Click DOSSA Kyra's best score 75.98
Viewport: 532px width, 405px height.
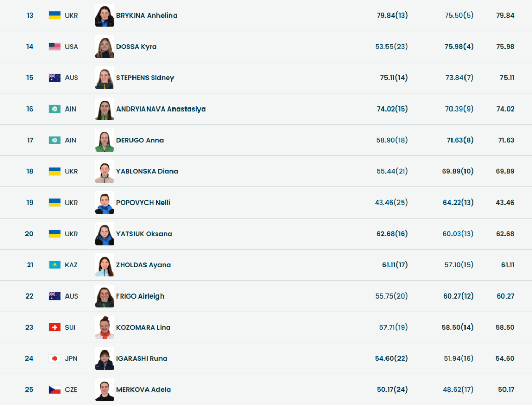coord(505,47)
